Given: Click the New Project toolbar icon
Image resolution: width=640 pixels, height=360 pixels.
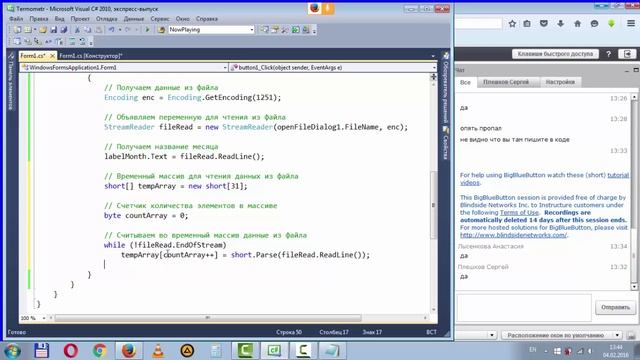Looking at the screenshot, I should pyautogui.click(x=17, y=30).
